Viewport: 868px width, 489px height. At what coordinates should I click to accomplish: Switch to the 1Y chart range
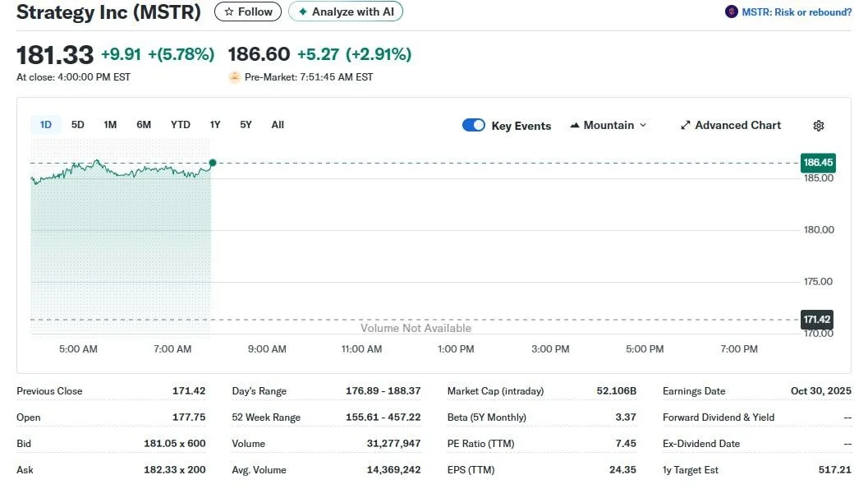click(215, 125)
